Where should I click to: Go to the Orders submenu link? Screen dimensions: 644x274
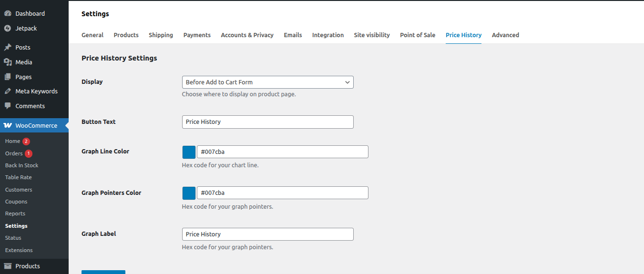click(14, 153)
